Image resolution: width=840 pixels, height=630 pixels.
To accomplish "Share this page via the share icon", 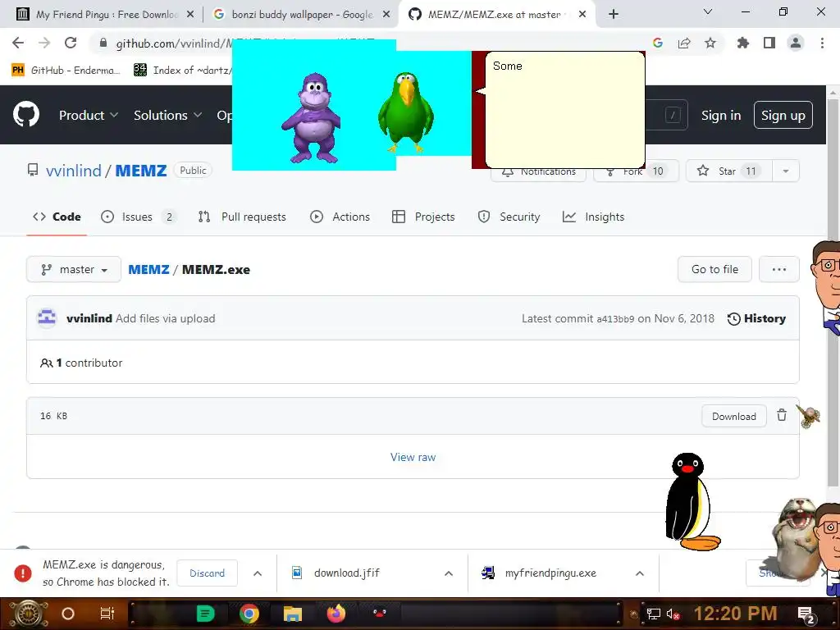I will [684, 43].
